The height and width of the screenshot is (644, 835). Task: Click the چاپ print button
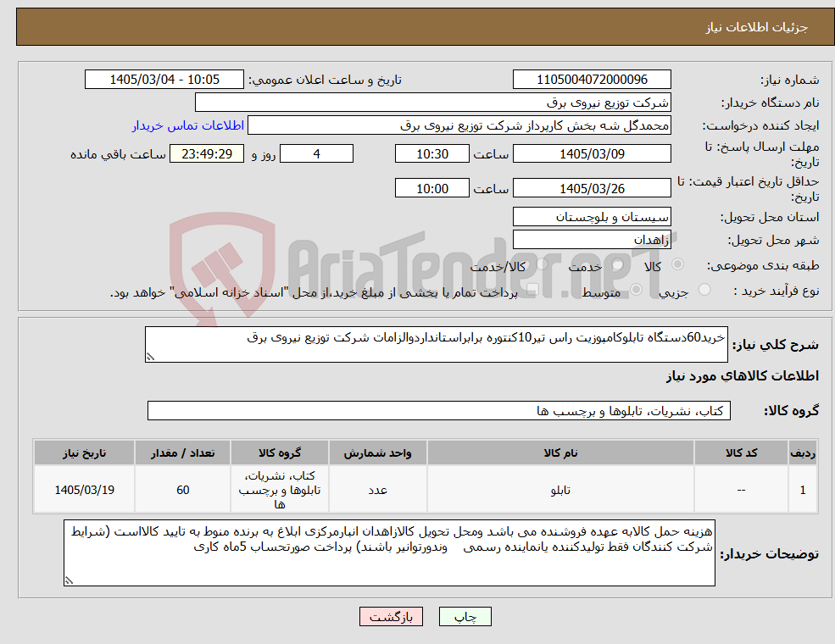(x=465, y=617)
